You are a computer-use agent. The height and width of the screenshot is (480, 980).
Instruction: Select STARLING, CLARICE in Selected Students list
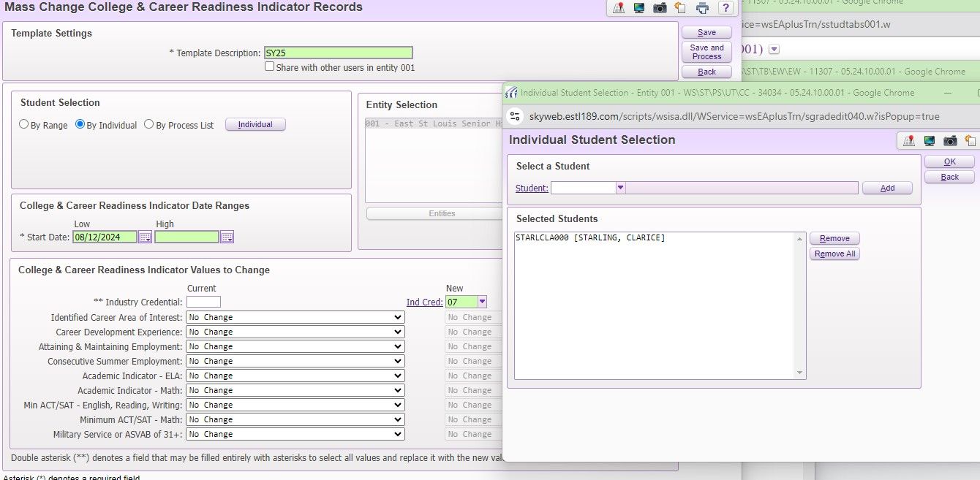click(x=590, y=238)
